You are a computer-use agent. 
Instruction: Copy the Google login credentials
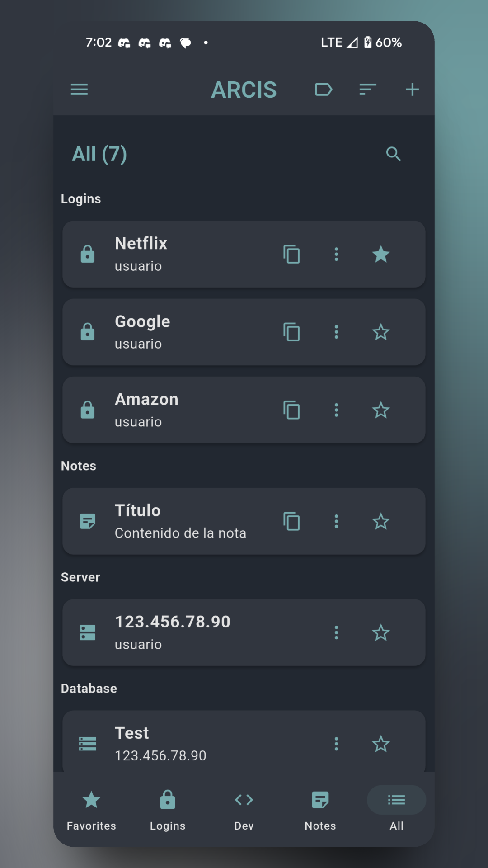pyautogui.click(x=291, y=332)
